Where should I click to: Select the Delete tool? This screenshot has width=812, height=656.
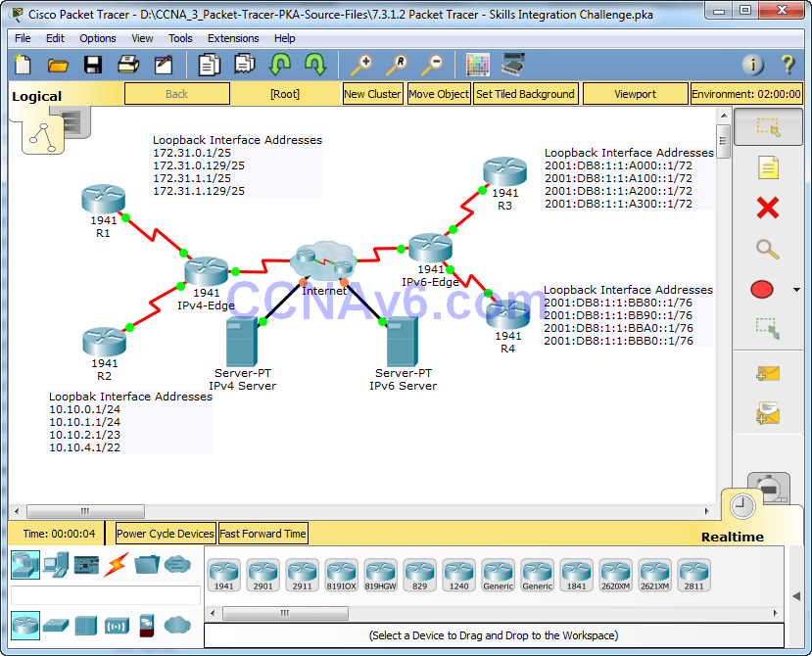(x=768, y=209)
